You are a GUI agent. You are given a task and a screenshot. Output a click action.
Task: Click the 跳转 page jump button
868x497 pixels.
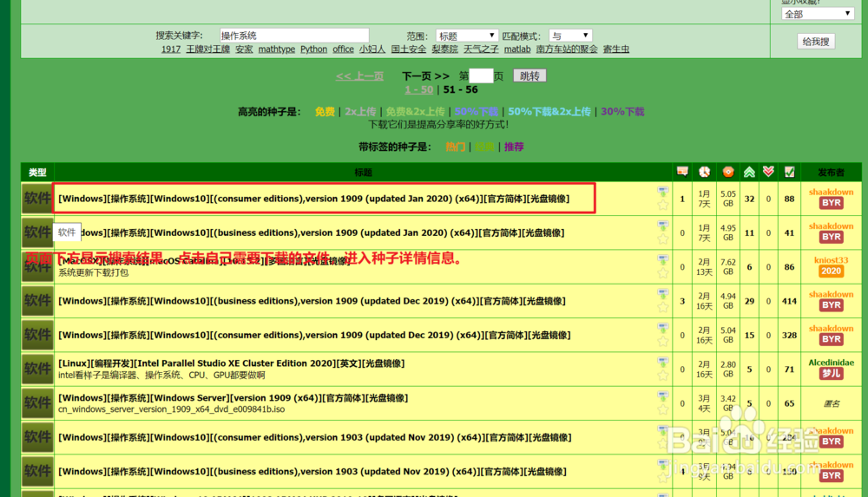pos(529,75)
